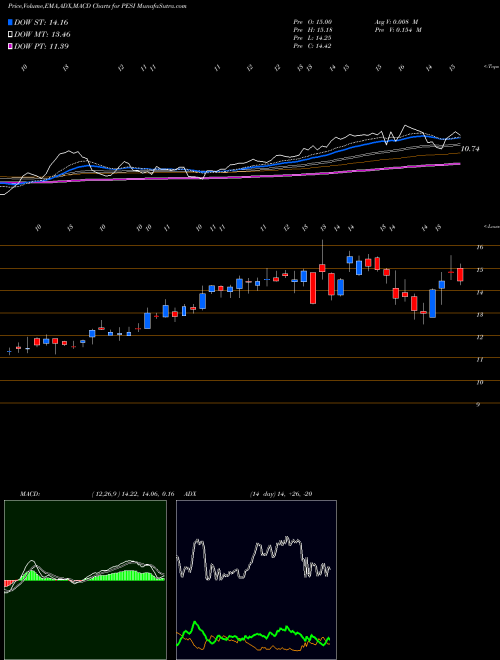This screenshot has height=660, width=500.
Task: Click the blue DOW ST legend swatch
Action: click(x=10, y=22)
